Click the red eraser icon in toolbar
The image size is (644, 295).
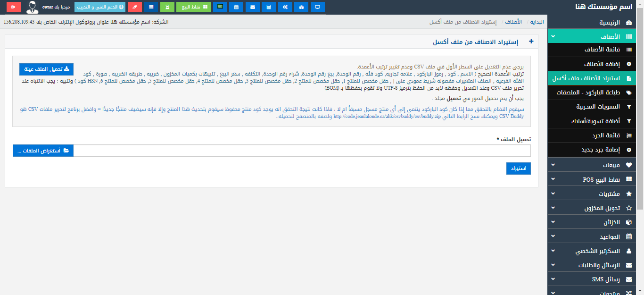[x=134, y=7]
